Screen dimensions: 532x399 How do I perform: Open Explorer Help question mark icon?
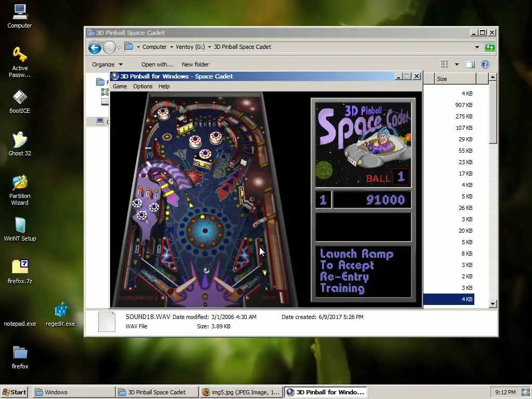(x=485, y=64)
